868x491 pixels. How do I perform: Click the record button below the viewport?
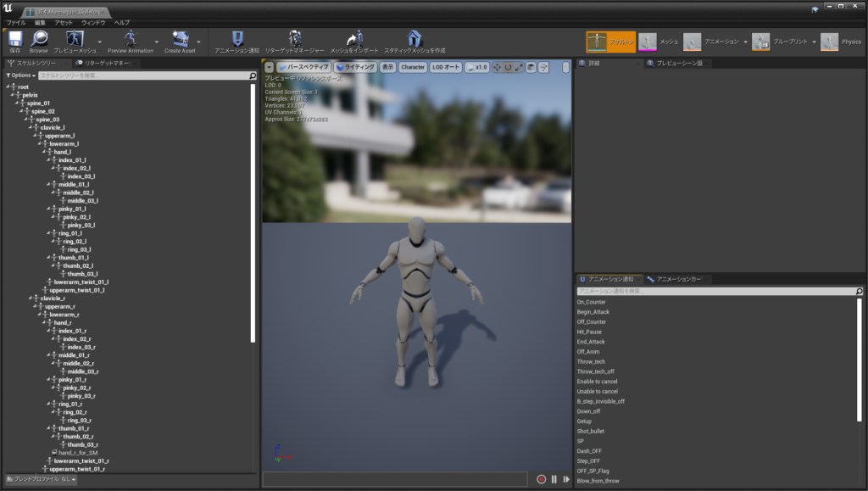542,479
